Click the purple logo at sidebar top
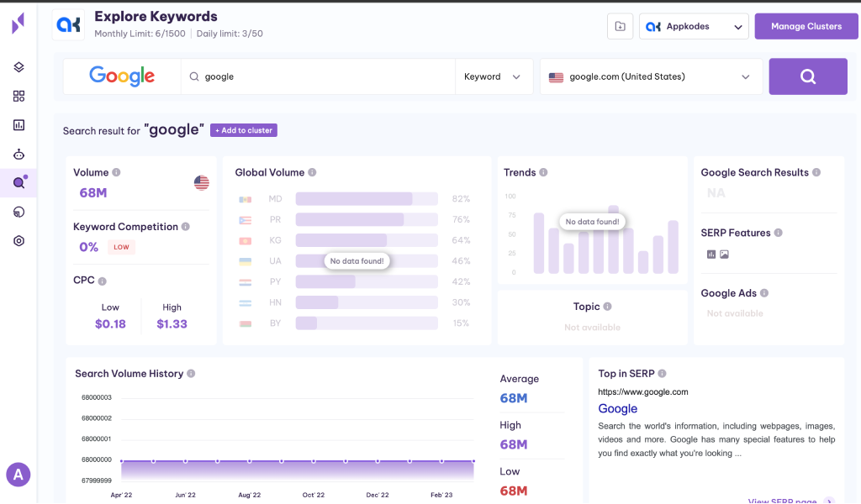This screenshot has width=861, height=504. [18, 24]
